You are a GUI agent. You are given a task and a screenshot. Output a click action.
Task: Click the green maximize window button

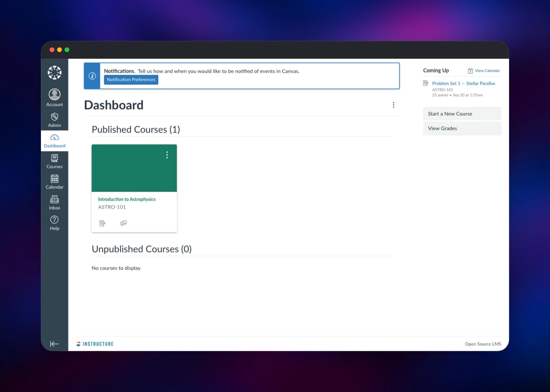pyautogui.click(x=67, y=50)
